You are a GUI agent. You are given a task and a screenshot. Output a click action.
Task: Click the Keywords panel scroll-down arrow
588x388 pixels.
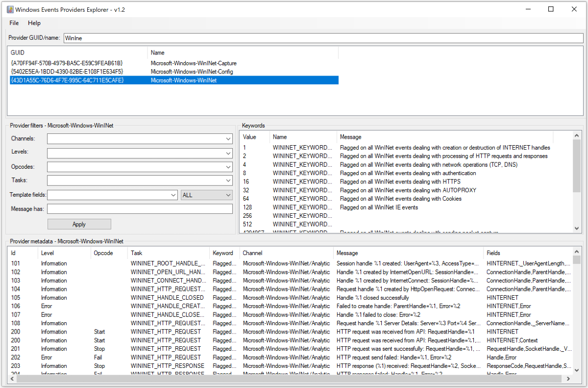[576, 228]
